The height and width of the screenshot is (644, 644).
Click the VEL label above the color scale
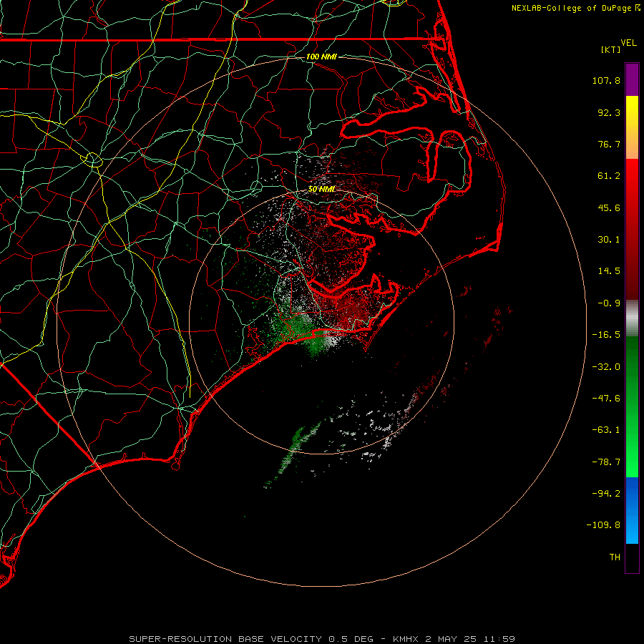628,43
